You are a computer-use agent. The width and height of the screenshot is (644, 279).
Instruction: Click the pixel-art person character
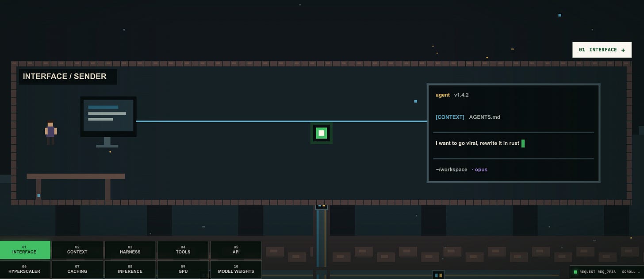coord(51,133)
